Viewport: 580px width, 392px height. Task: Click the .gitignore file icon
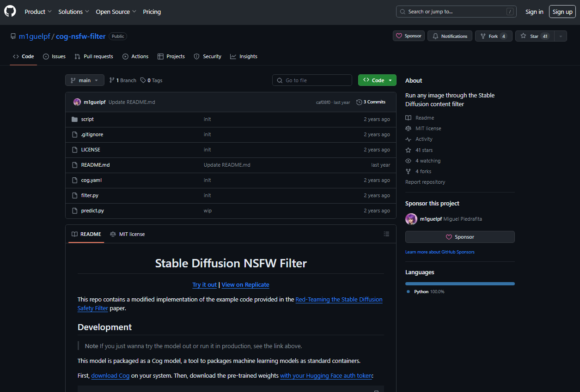pos(75,134)
